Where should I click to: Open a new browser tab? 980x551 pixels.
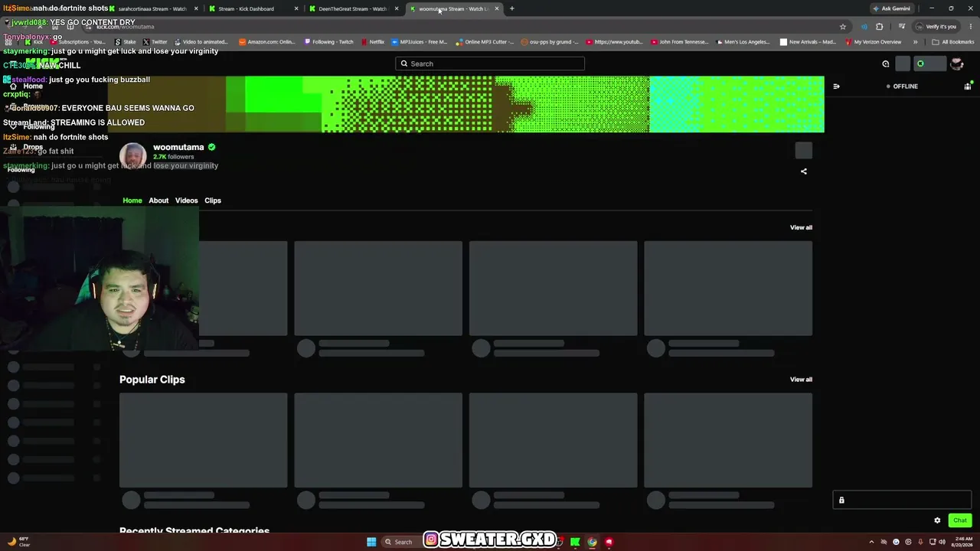(x=511, y=8)
